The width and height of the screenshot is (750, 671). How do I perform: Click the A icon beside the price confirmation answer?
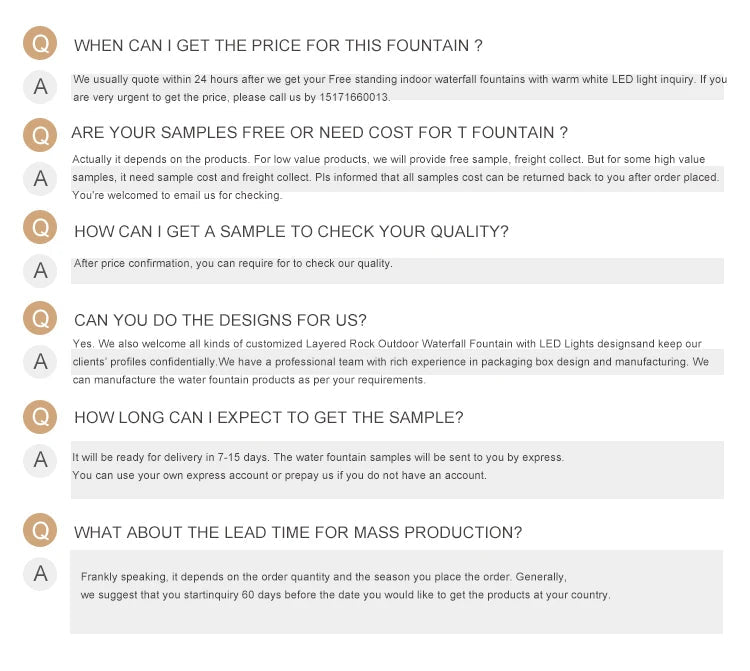pos(40,270)
